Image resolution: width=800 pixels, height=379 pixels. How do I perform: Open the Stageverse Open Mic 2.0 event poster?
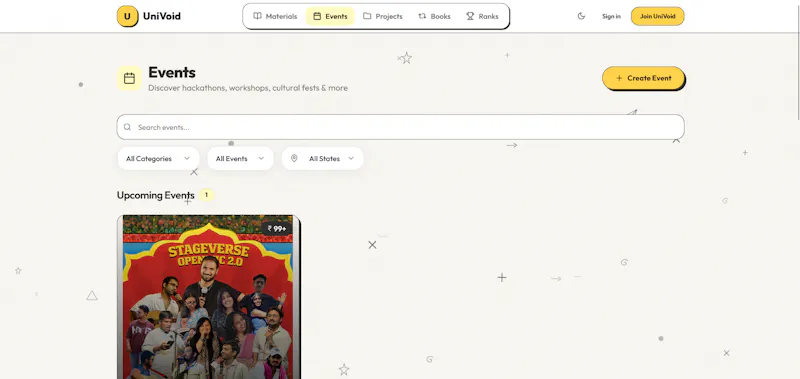pos(208,297)
